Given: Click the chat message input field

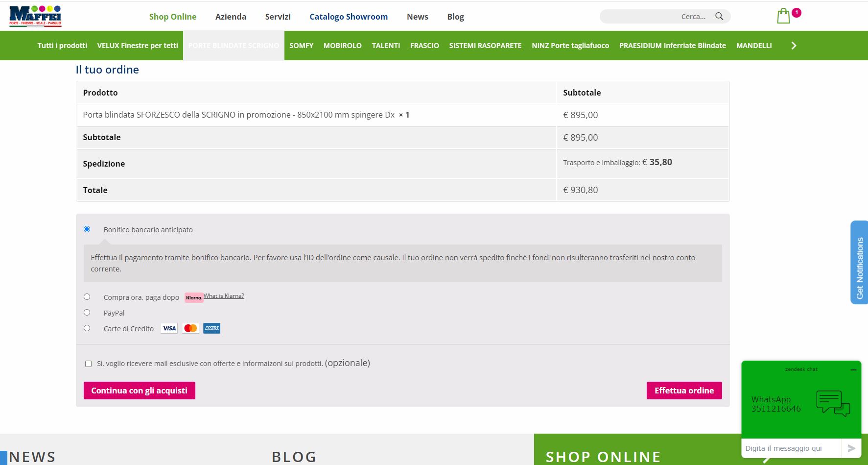Looking at the screenshot, I should pos(792,448).
